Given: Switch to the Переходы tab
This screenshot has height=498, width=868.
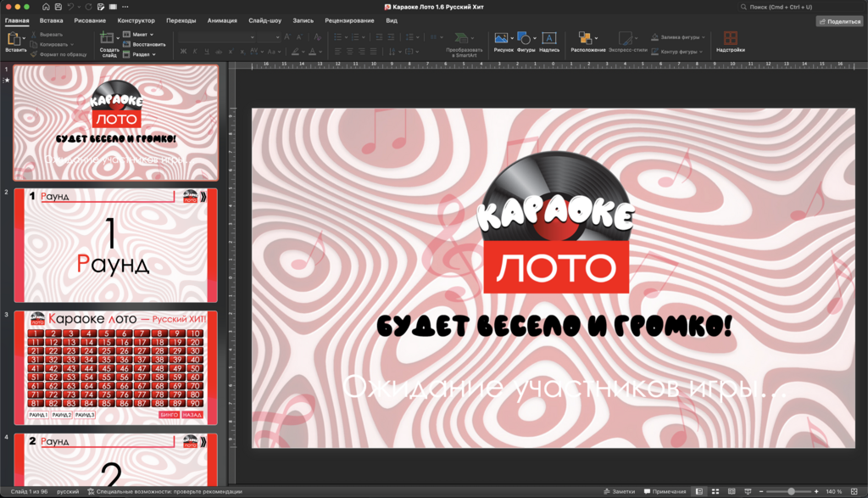Looking at the screenshot, I should click(x=181, y=20).
